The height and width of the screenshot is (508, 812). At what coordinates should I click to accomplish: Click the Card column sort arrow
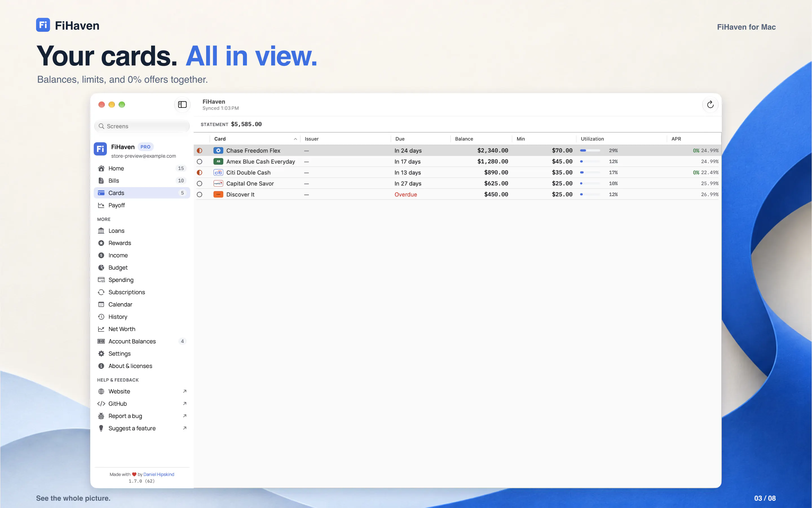pos(295,139)
